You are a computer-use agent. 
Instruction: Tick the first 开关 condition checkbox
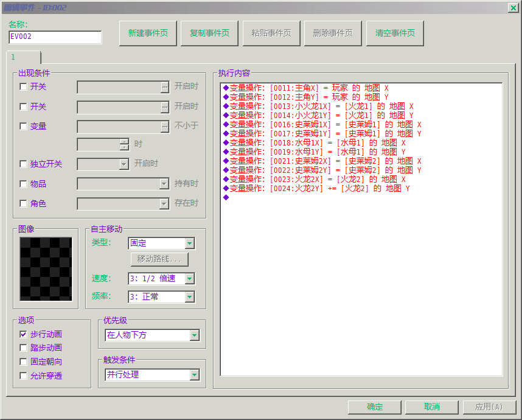[23, 87]
